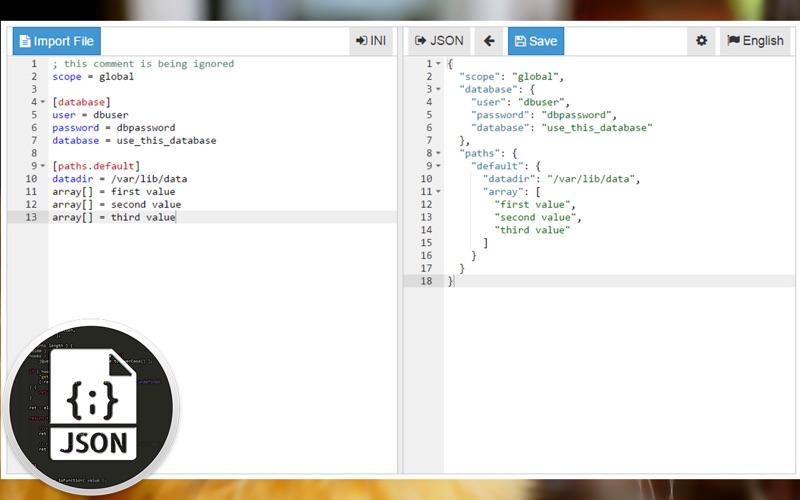Viewport: 800px width, 500px height.
Task: Fold the "paths" object in JSON pane
Action: (x=438, y=153)
